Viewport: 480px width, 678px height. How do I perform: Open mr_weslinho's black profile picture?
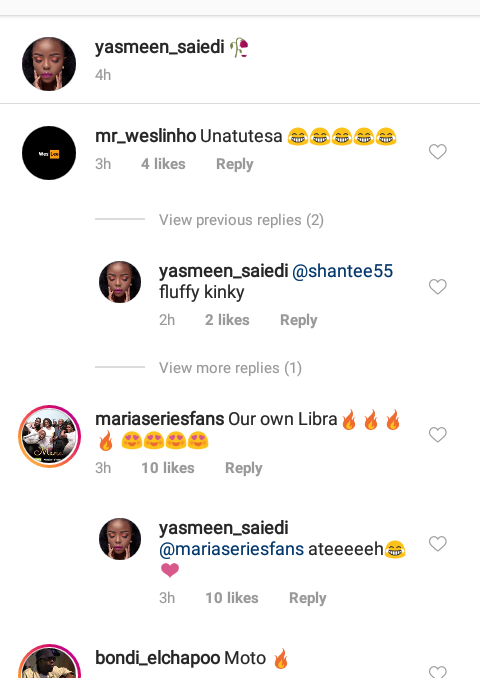pyautogui.click(x=49, y=153)
